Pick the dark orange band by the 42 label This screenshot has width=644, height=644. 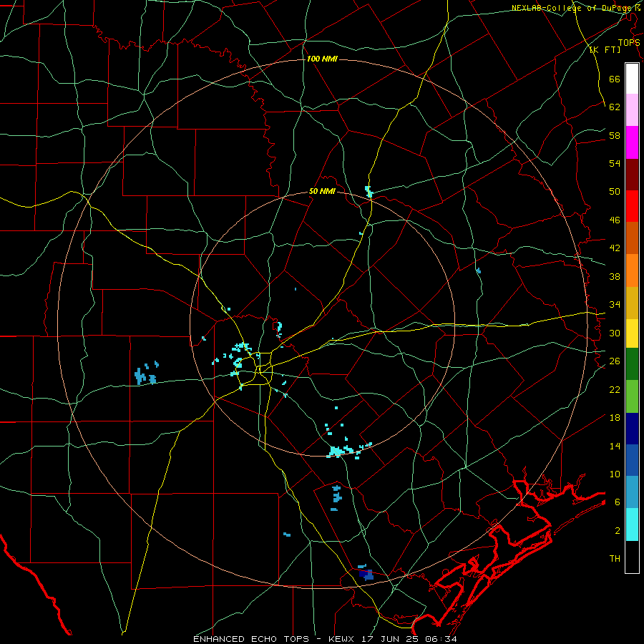tap(632, 238)
